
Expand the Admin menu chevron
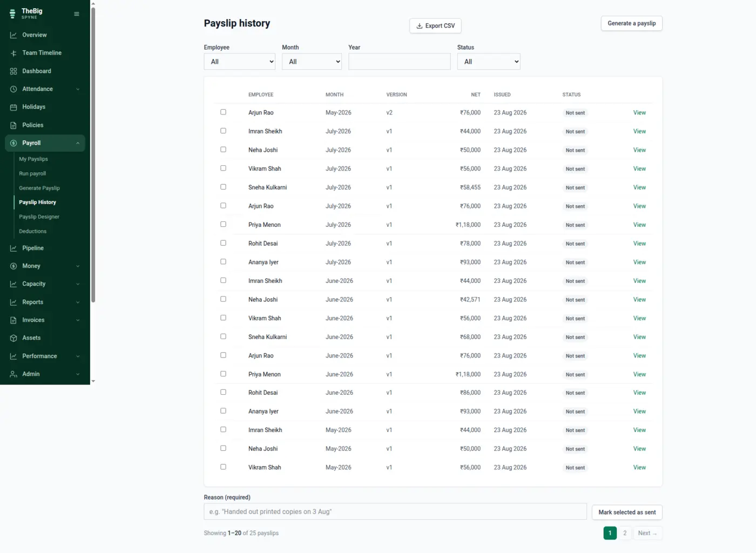78,374
